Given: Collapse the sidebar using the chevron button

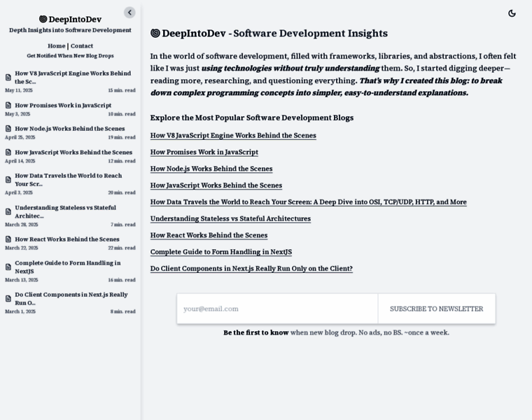Looking at the screenshot, I should tap(129, 13).
